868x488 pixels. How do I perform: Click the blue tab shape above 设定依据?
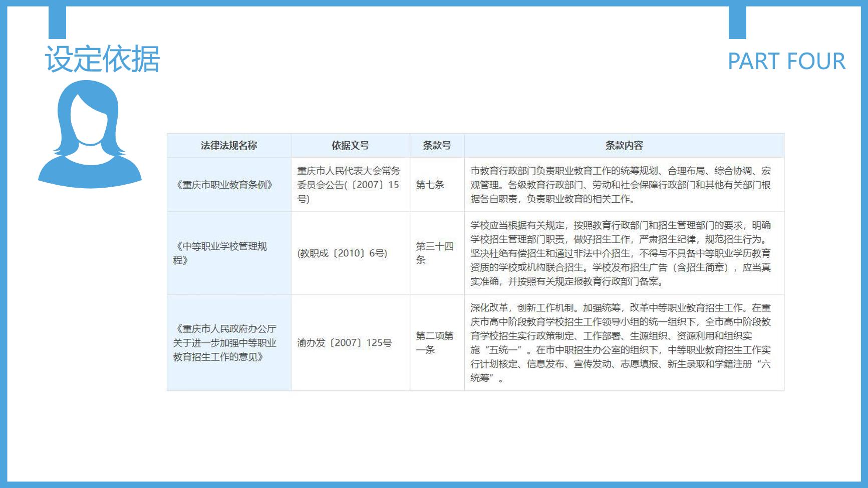pos(57,23)
